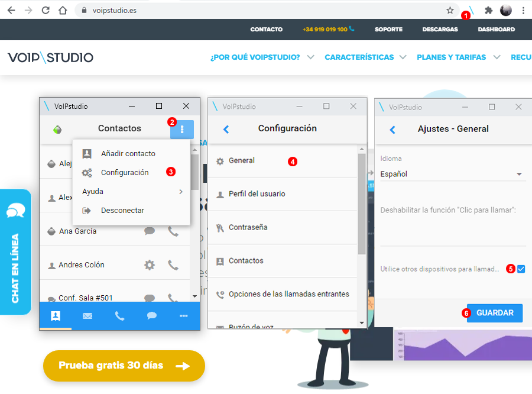Open phone dialer tab in bottom bar
The height and width of the screenshot is (394, 532).
120,317
